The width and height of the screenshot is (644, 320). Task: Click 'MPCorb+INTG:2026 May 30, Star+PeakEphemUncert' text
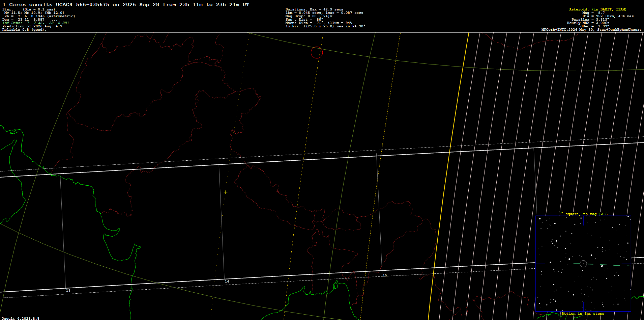pyautogui.click(x=592, y=30)
